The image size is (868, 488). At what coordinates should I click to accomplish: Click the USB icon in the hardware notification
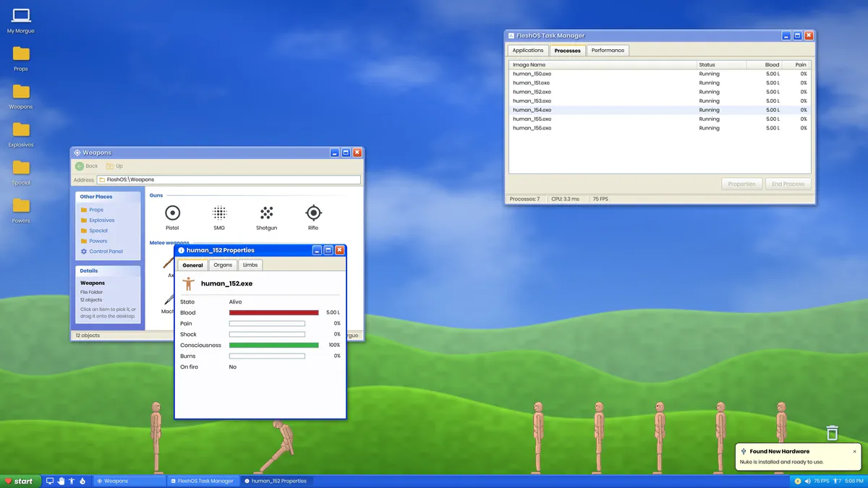[744, 451]
